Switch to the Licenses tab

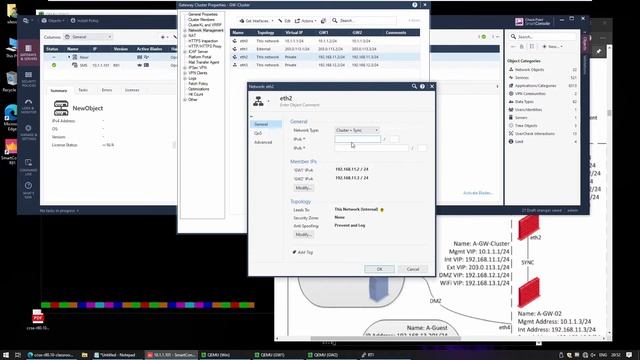coord(132,90)
